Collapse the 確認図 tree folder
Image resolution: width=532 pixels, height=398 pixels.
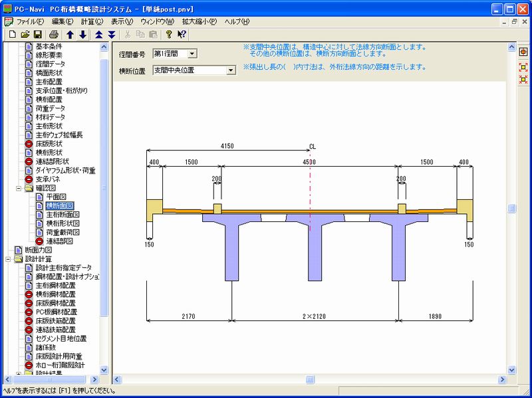coord(19,189)
